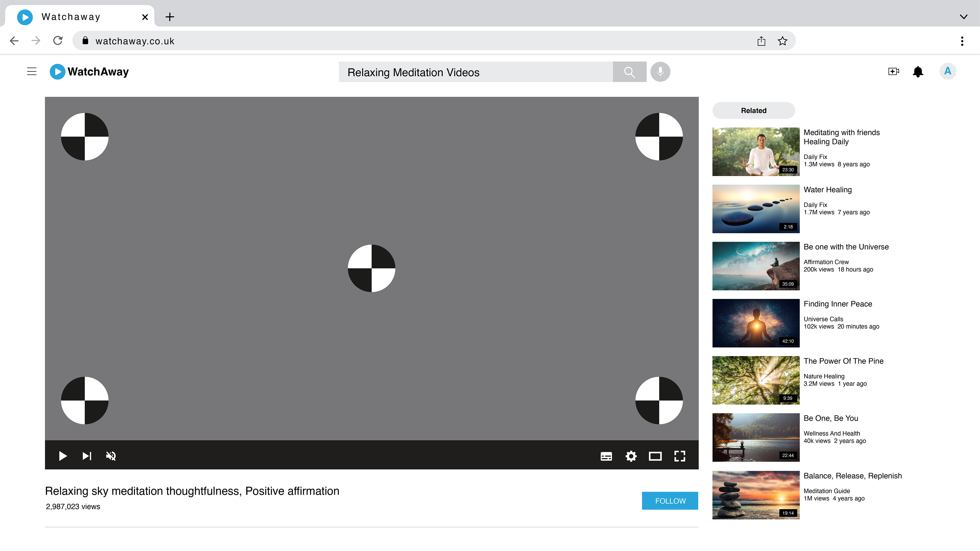This screenshot has width=980, height=551.
Task: Follow this channel
Action: 670,501
